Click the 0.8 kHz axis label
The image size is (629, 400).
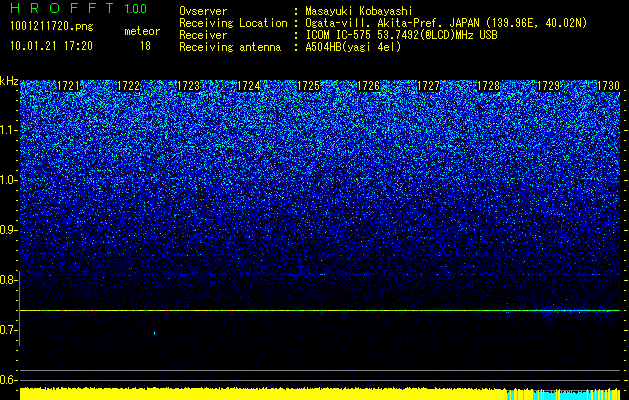[x=9, y=280]
